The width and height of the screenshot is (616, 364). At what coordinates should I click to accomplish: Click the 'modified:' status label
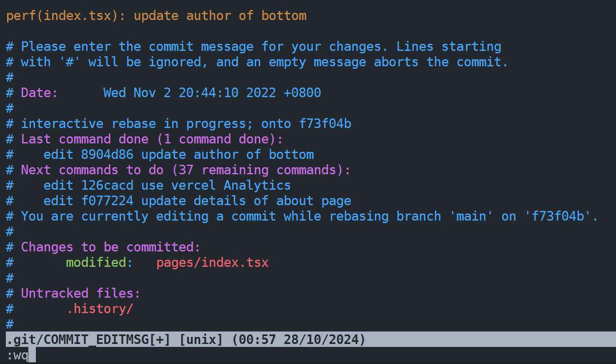[x=99, y=263]
